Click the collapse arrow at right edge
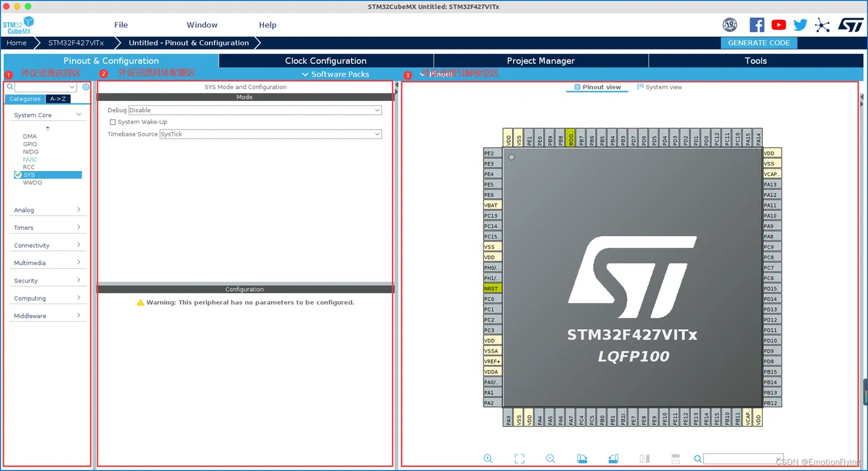The height and width of the screenshot is (471, 868). (x=862, y=96)
